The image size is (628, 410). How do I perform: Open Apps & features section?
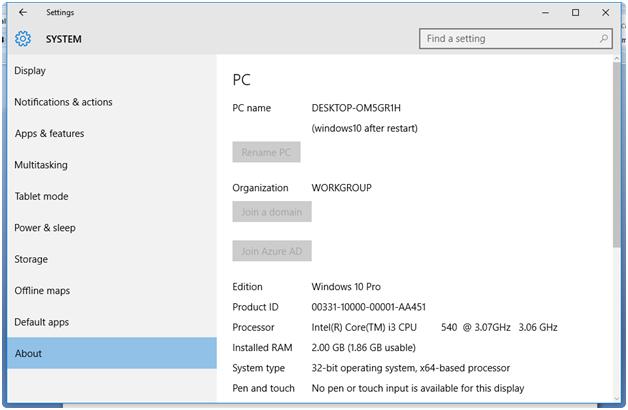point(49,134)
